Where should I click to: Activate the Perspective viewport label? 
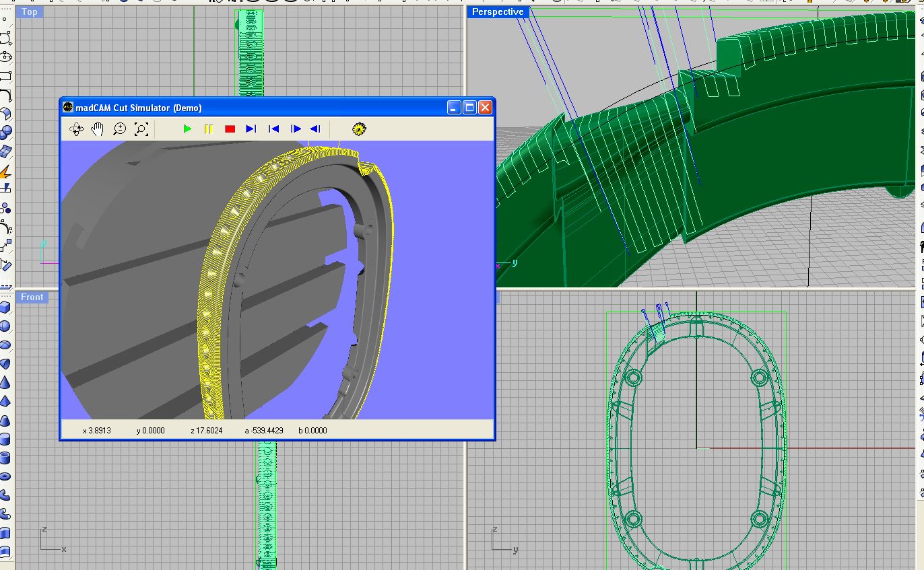click(x=497, y=11)
